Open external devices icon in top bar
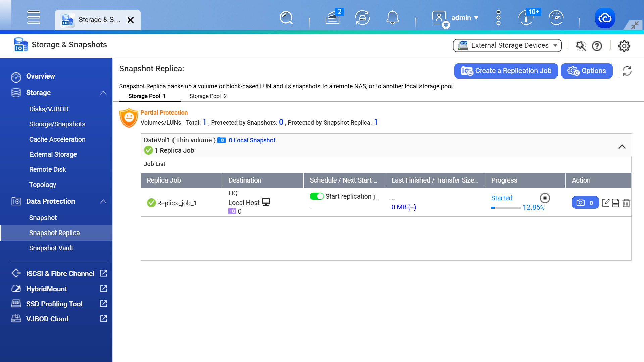 coord(362,18)
